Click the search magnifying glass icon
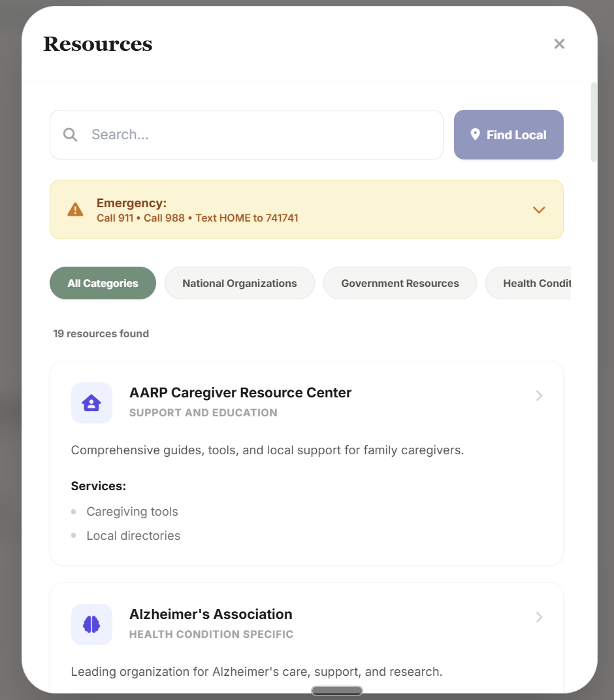614x700 pixels. (x=70, y=135)
